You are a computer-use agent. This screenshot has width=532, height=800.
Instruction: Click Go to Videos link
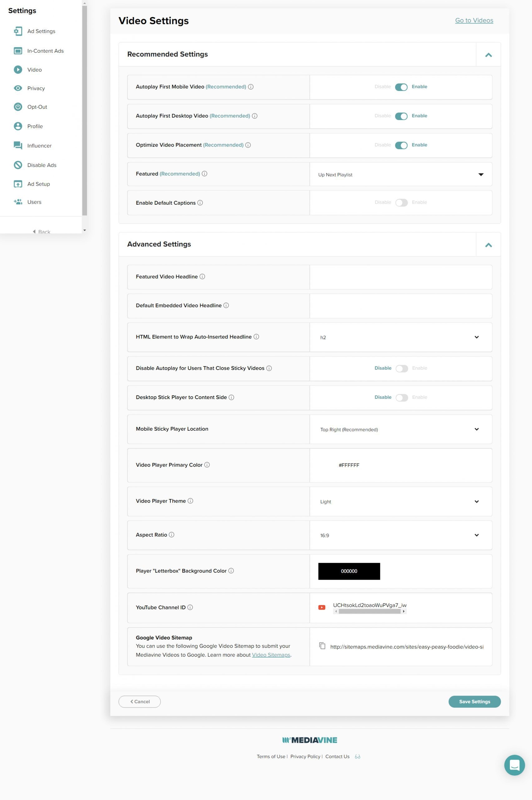pos(474,20)
